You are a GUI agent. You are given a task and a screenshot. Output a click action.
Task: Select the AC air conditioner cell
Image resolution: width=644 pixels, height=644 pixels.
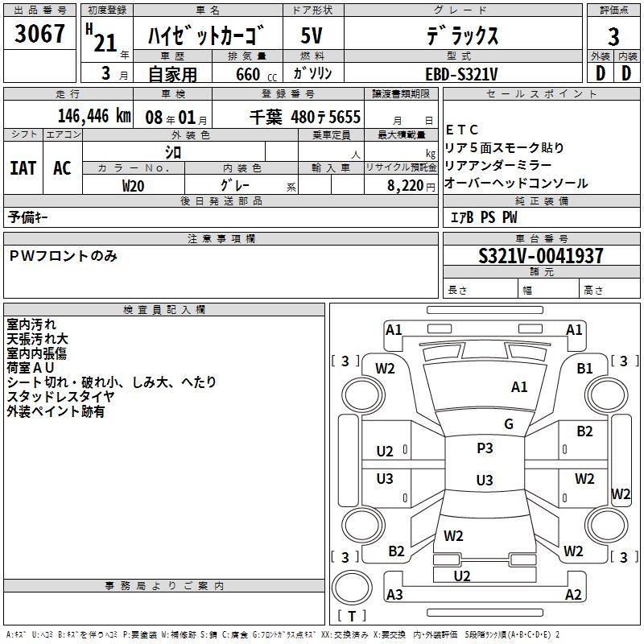coord(62,168)
